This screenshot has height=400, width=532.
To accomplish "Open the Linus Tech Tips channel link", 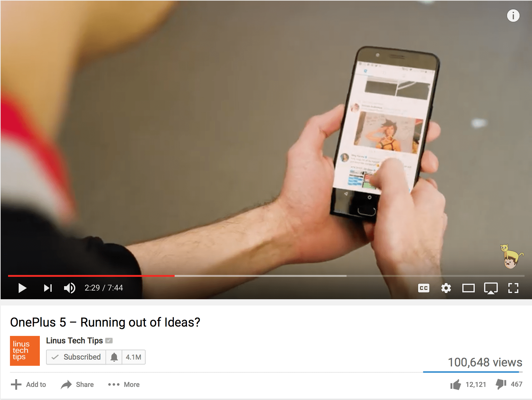I will [x=74, y=341].
